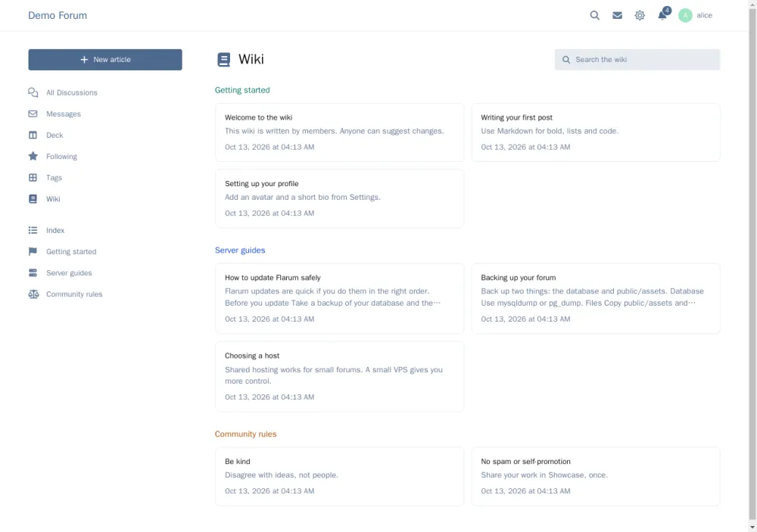Open the alice user menu
This screenshot has height=532, width=757.
pyautogui.click(x=696, y=15)
